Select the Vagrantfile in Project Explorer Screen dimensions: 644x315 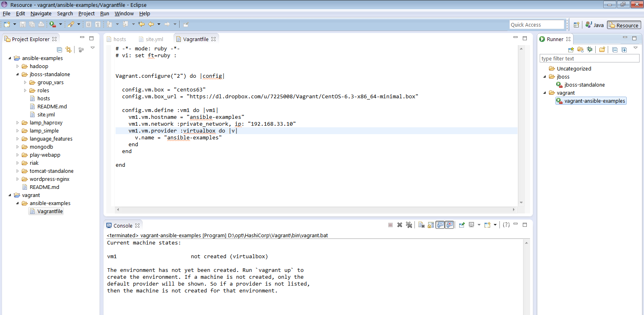(x=46, y=211)
